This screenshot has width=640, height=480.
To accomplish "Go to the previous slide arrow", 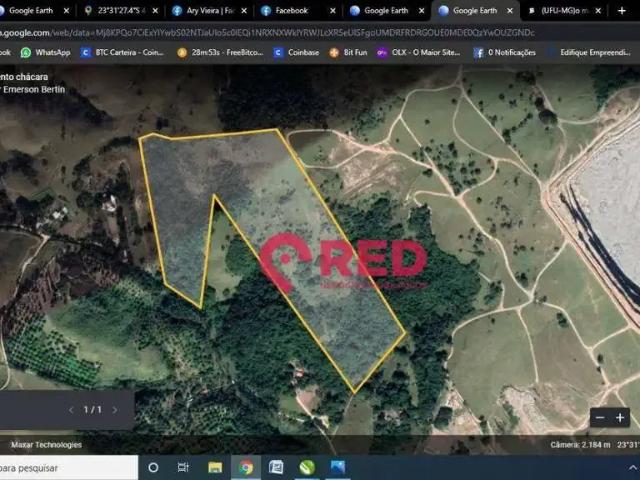I will [x=71, y=410].
